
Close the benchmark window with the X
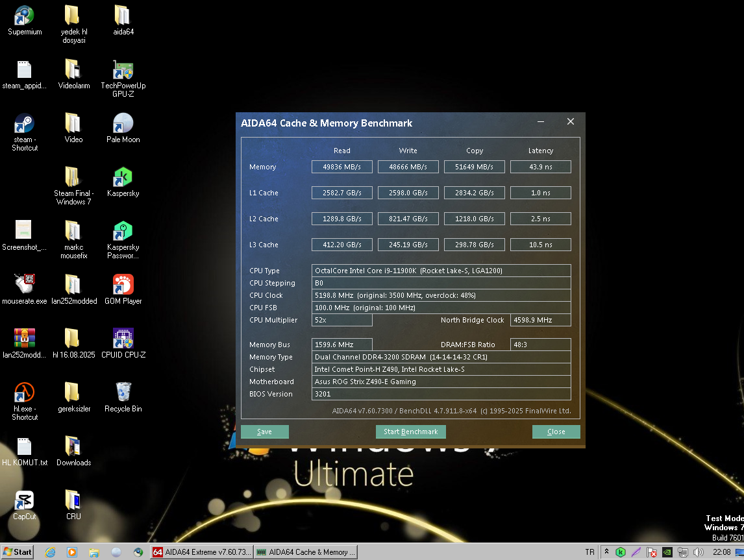[x=571, y=122]
